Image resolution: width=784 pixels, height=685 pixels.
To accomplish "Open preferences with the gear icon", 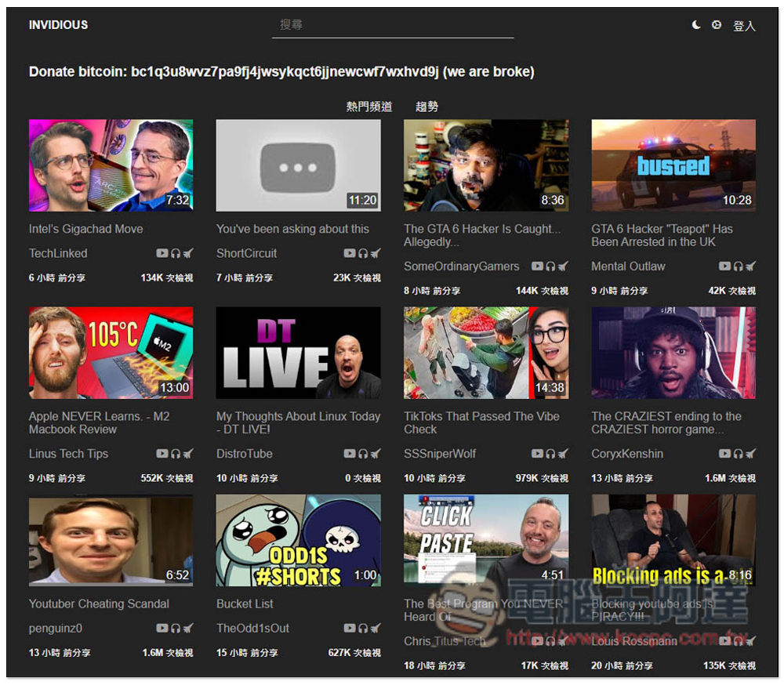I will (717, 25).
